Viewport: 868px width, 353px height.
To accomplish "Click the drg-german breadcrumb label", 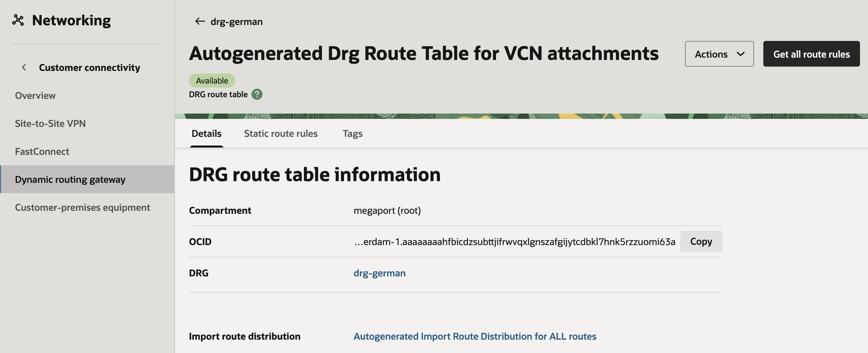I will pos(236,21).
